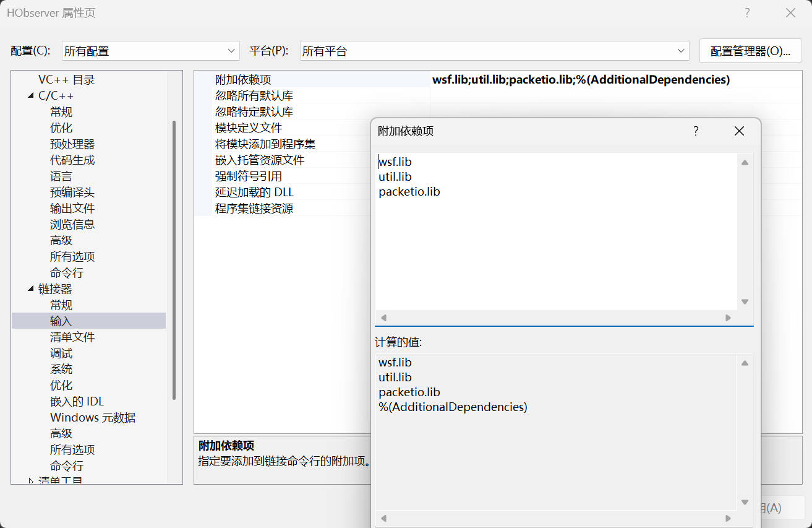Screen dimensions: 812x528
Task: Expand the 清单工具 tree node
Action: [31, 481]
